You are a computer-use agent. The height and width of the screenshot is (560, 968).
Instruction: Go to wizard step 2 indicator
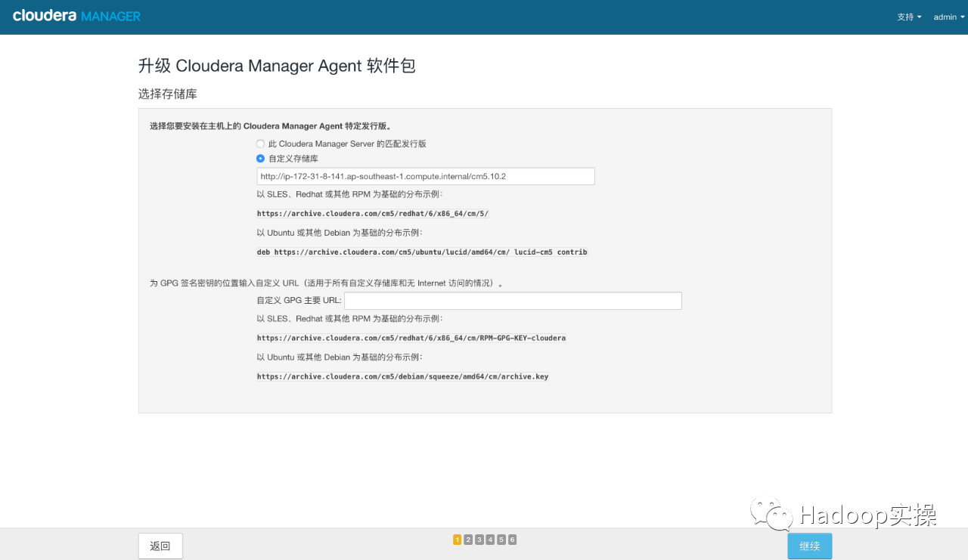coord(468,540)
